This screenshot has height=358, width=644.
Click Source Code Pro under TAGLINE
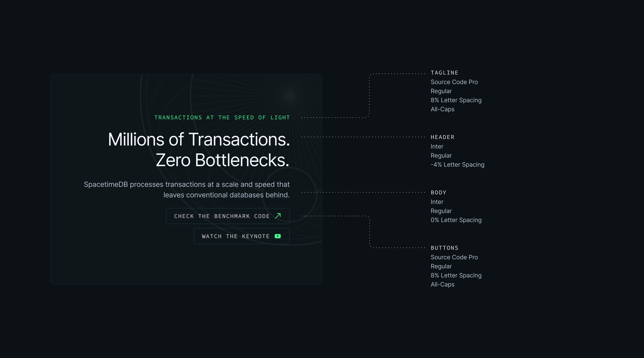(454, 82)
